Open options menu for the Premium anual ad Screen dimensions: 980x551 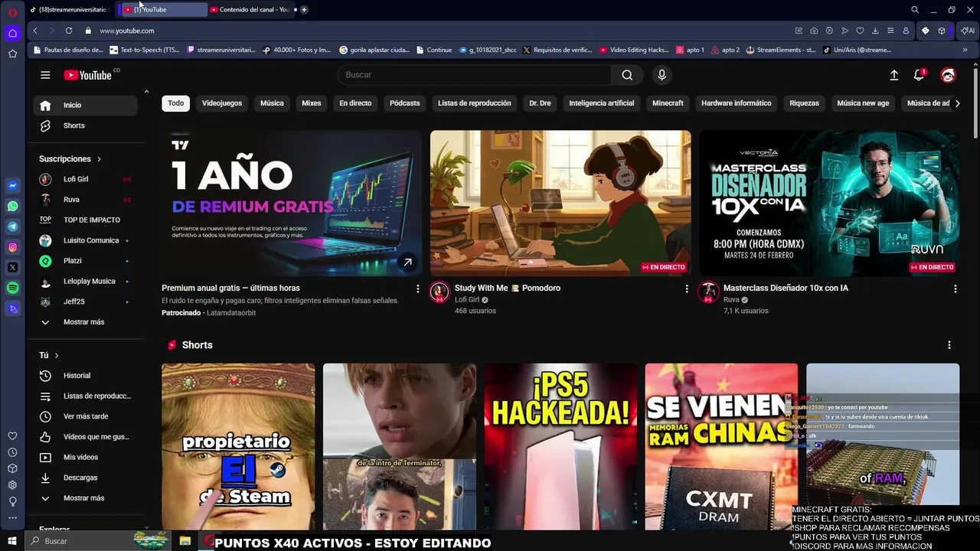click(417, 289)
